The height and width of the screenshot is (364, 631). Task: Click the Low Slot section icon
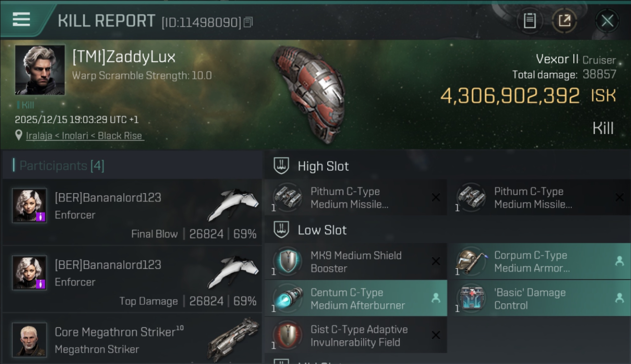coord(282,230)
